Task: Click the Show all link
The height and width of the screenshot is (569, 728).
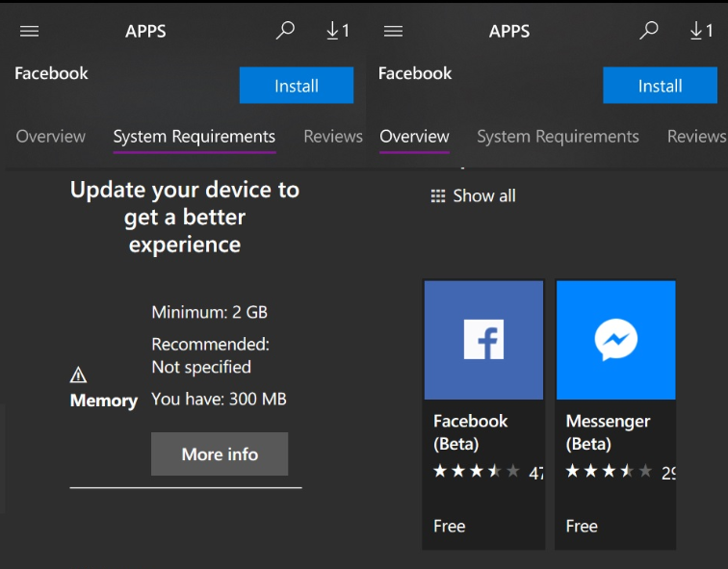Action: 474,195
